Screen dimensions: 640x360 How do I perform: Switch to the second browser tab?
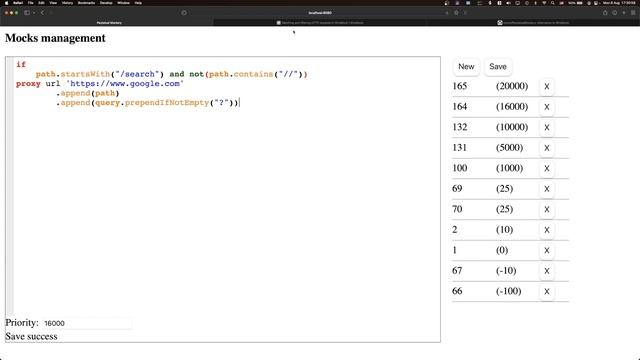click(320, 23)
